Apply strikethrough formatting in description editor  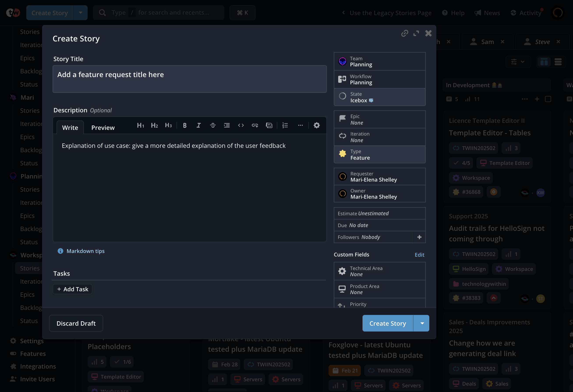coord(213,125)
